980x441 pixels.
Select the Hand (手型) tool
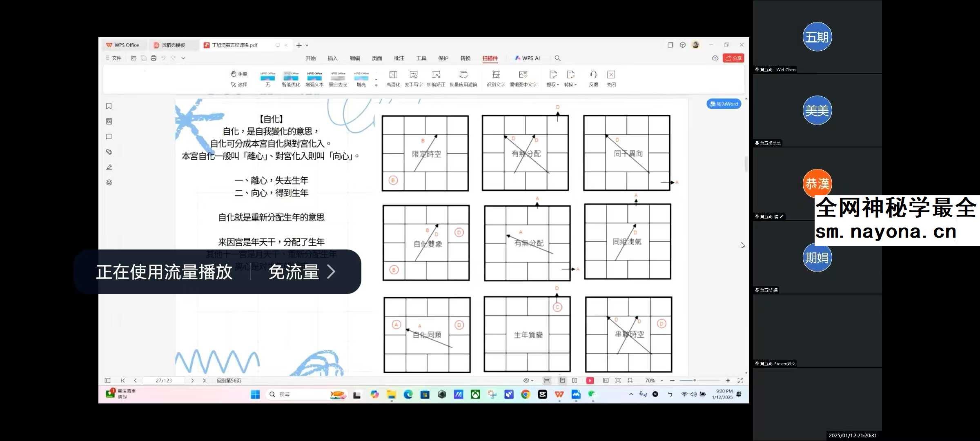pyautogui.click(x=239, y=74)
